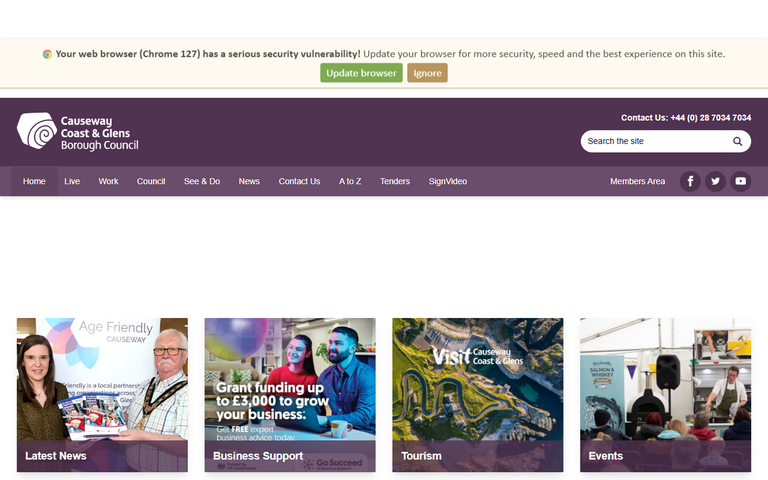Open the See & Do menu
This screenshot has width=768, height=480.
tap(202, 181)
